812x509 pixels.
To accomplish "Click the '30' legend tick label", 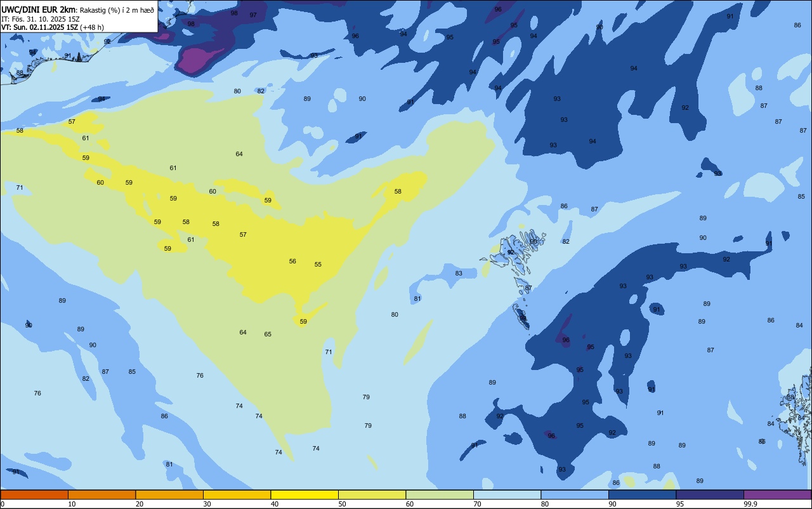I will point(207,504).
